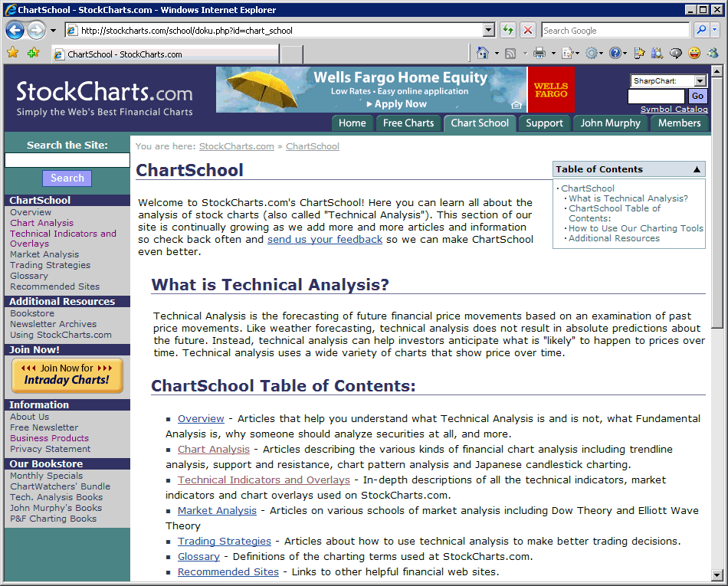
Task: Click the search magnifier icon
Action: [700, 31]
